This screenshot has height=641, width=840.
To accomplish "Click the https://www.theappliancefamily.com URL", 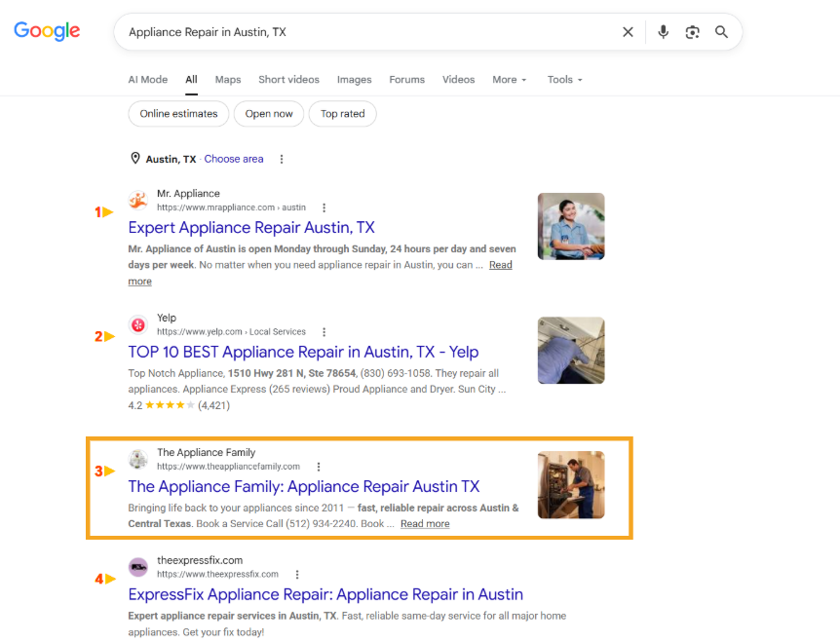I will (228, 467).
